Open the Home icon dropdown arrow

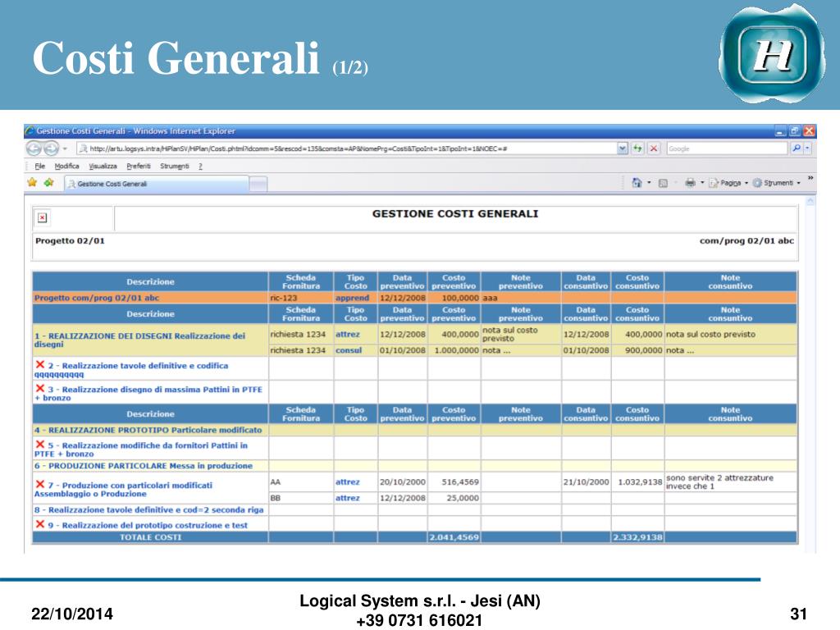click(649, 183)
